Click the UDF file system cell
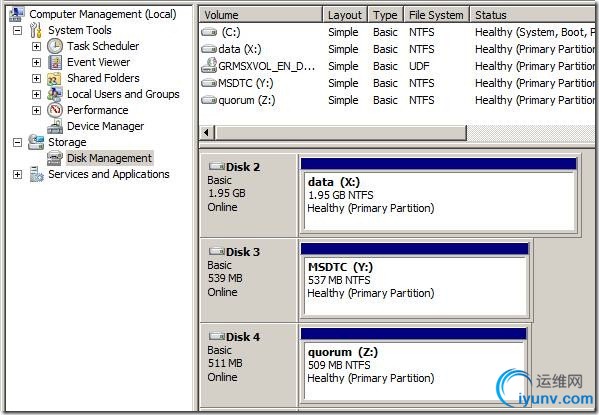Viewport: 599px width, 415px height. click(419, 66)
